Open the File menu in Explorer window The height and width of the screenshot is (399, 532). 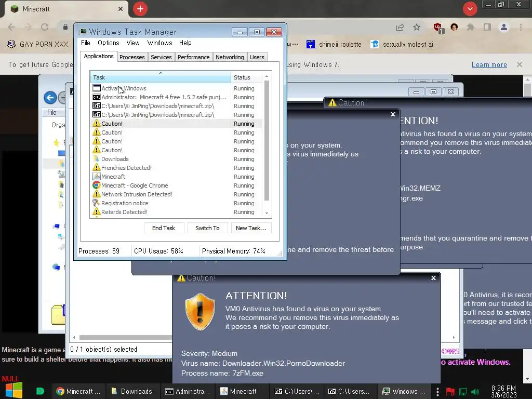click(x=51, y=112)
